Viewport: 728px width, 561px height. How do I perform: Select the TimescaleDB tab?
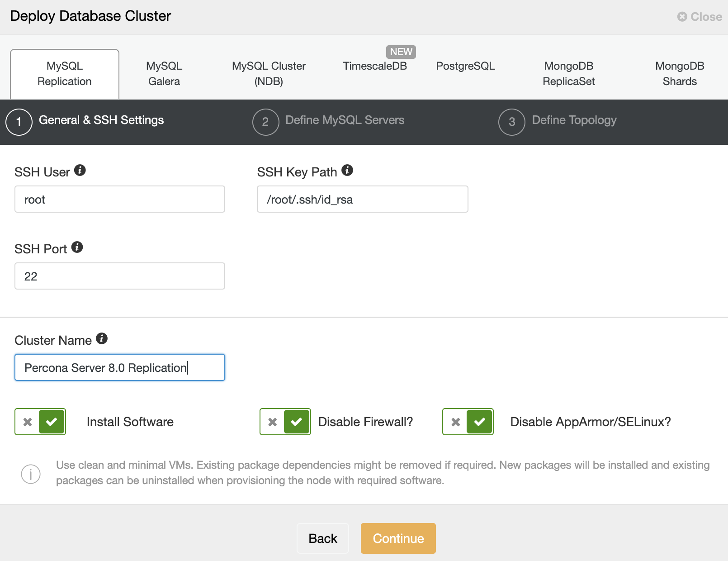click(375, 66)
